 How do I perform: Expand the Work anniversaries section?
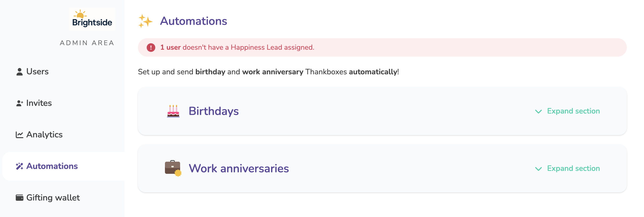click(x=567, y=168)
